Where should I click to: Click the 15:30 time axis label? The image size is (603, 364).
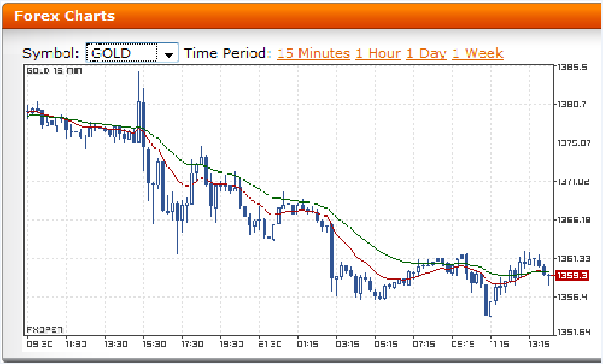(154, 345)
